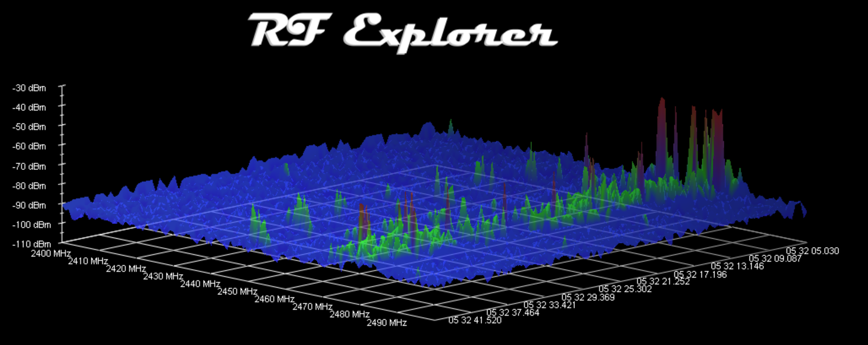Screen dimensions: 868x345
Task: Click the 05 32 41.520 time label
Action: pos(474,321)
